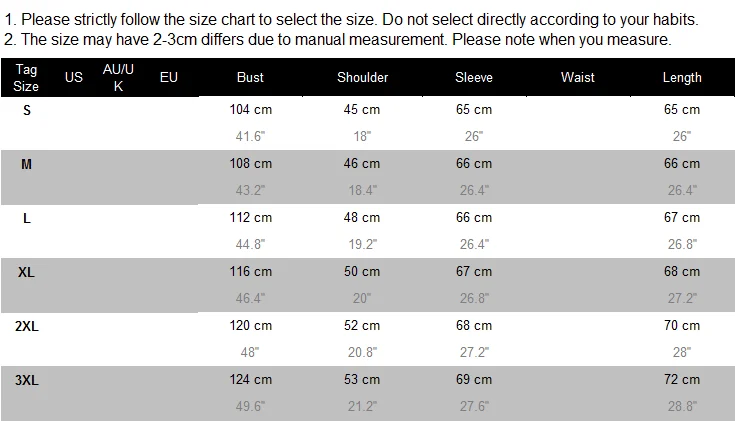This screenshot has height=421, width=735.
Task: Click the Waist column header
Action: click(x=578, y=78)
